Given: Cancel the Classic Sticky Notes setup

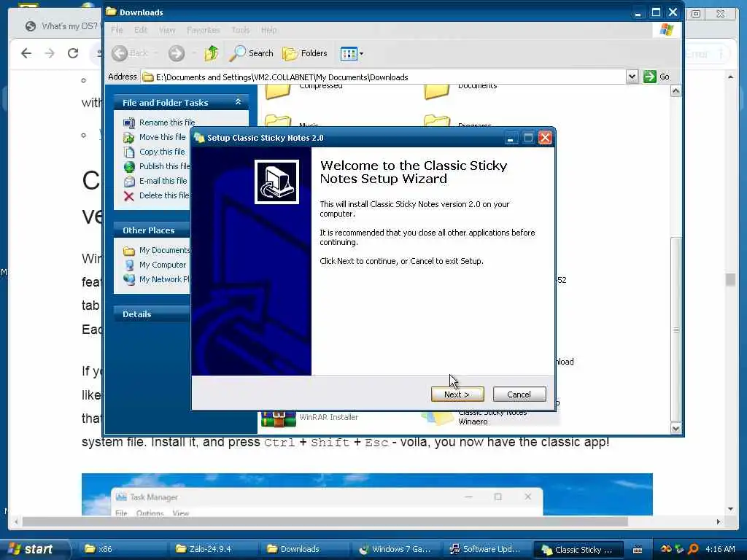Looking at the screenshot, I should [519, 394].
